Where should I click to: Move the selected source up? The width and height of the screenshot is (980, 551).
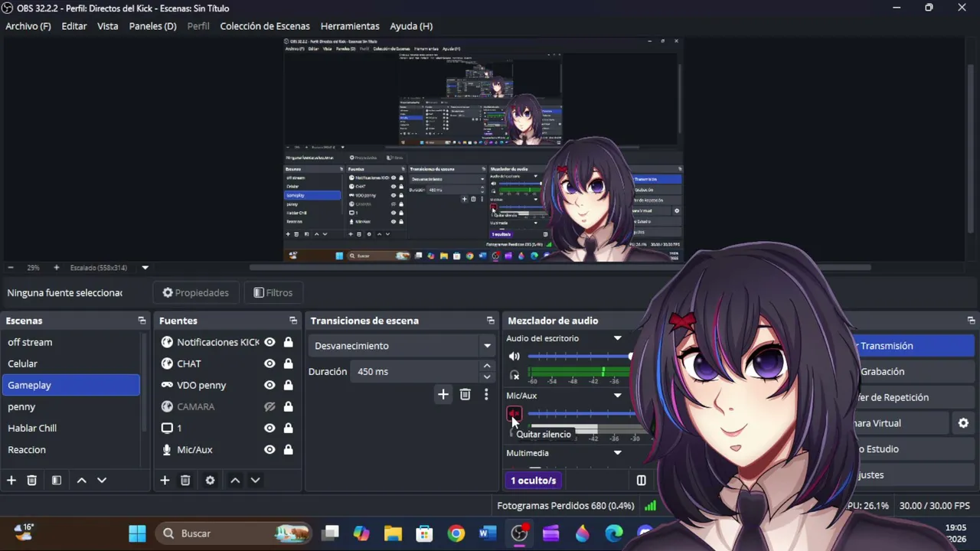click(235, 481)
